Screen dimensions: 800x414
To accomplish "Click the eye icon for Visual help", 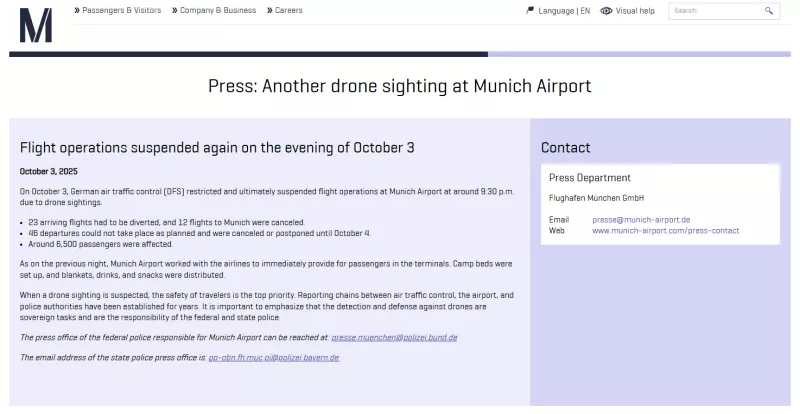I will click(x=606, y=11).
